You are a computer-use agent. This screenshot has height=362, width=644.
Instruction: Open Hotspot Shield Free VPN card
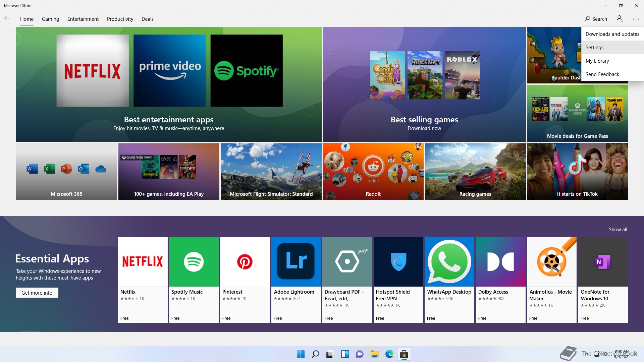tap(398, 280)
